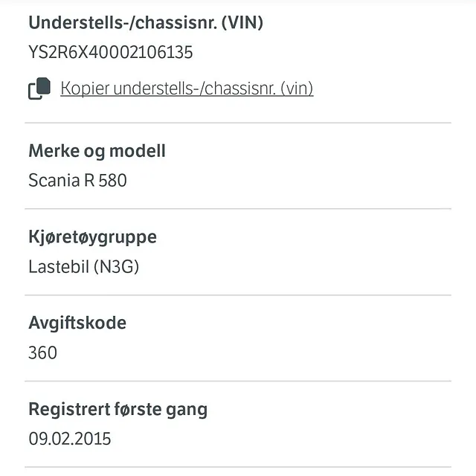476x476 pixels.
Task: Click the 'Kjøretøygruppe' heading
Action: point(92,237)
